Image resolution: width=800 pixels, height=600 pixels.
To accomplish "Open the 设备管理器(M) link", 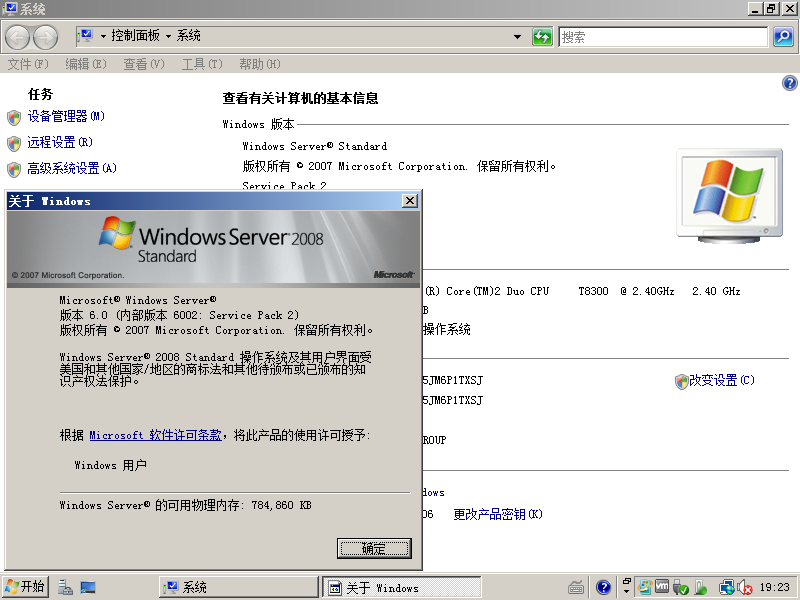I will 66,116.
